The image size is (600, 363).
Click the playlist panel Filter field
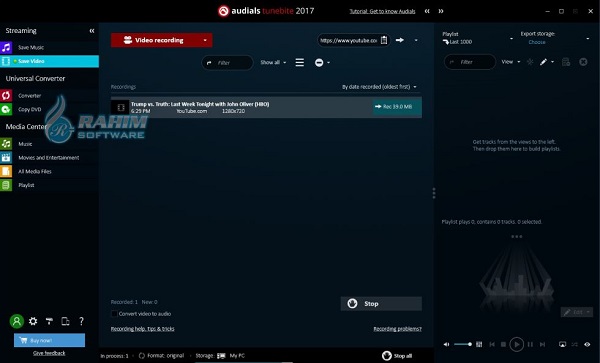pyautogui.click(x=470, y=62)
